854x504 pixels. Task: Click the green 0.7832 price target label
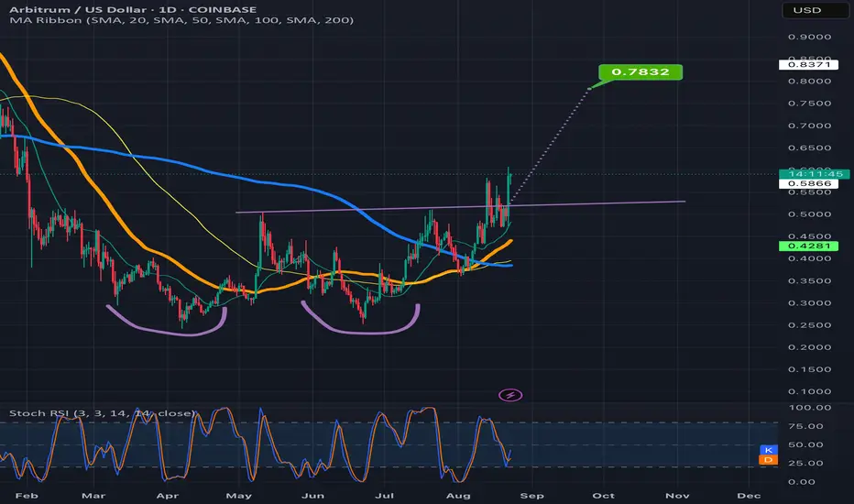640,71
